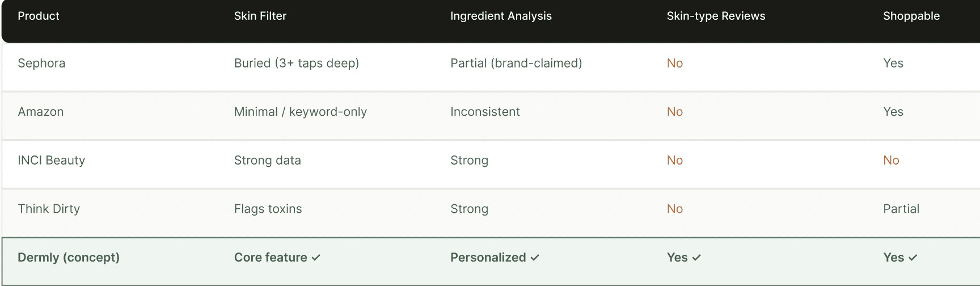This screenshot has width=980, height=286.
Task: Select the Product column header
Action: [x=39, y=16]
